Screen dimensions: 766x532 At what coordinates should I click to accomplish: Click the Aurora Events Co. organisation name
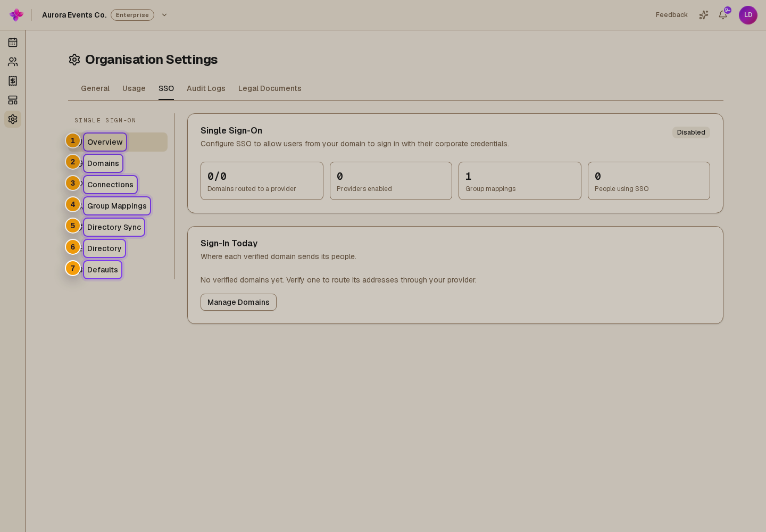click(74, 15)
